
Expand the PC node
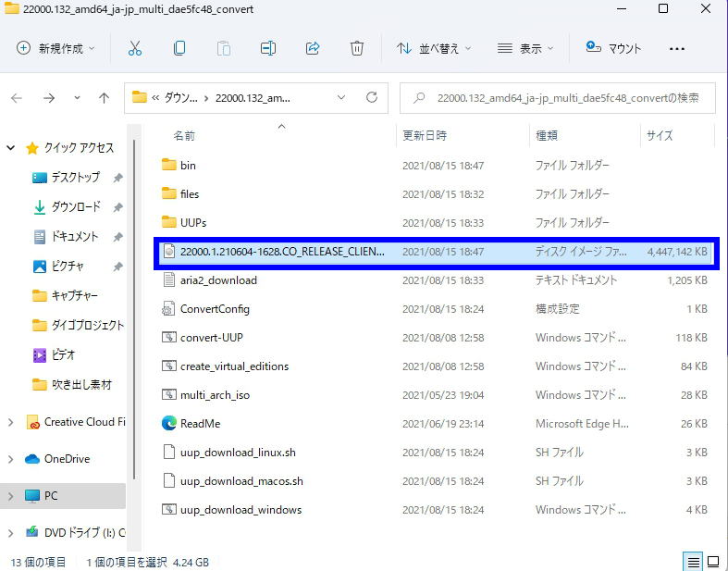(x=10, y=496)
